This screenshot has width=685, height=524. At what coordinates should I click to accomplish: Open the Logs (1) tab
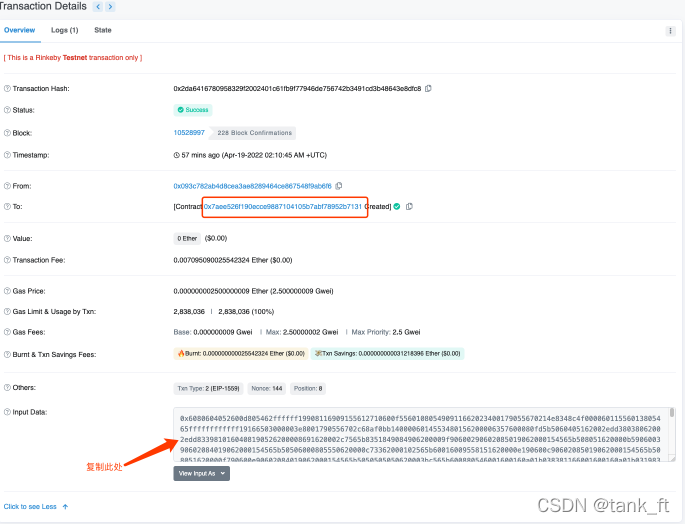[65, 30]
